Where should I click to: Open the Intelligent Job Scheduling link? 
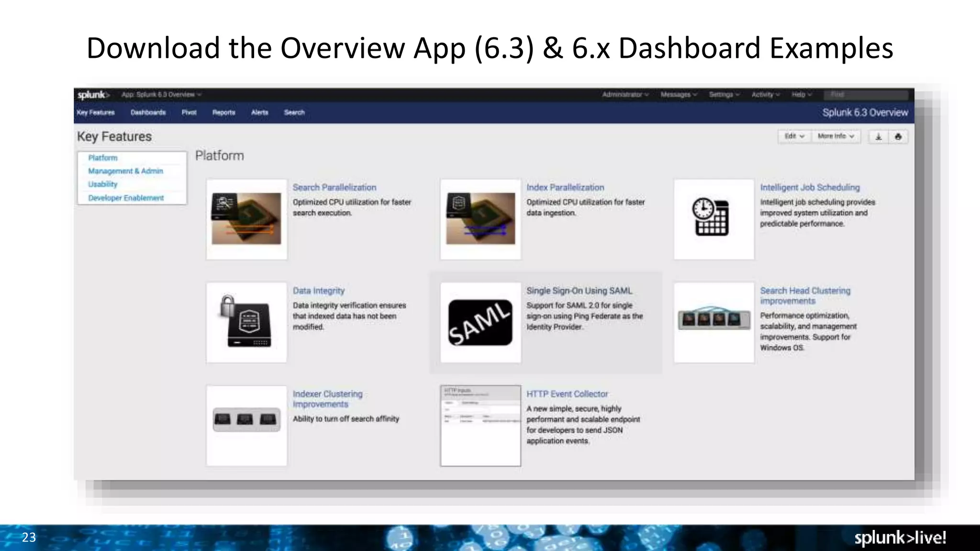[810, 187]
